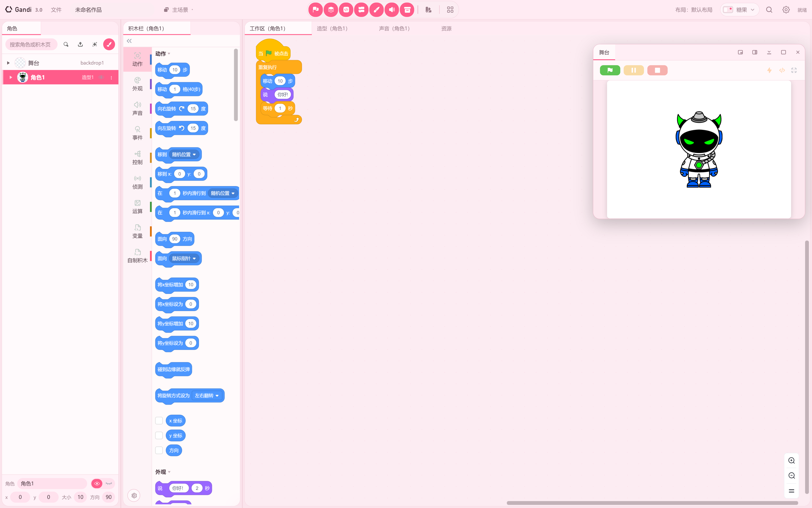Select 外观 block category

tap(137, 84)
